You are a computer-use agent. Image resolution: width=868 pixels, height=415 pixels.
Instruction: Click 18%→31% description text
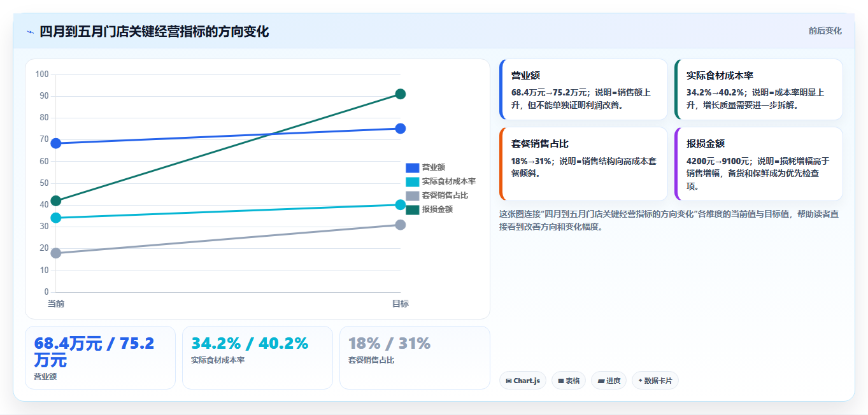(583, 167)
